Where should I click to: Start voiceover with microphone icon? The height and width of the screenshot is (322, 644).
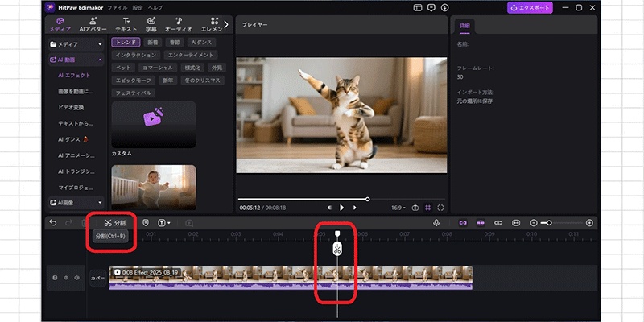coord(436,223)
